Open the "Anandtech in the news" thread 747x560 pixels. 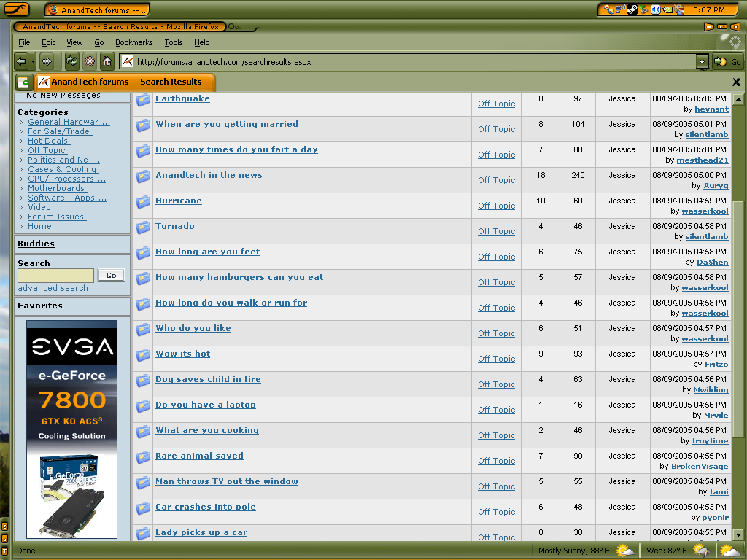(x=209, y=175)
